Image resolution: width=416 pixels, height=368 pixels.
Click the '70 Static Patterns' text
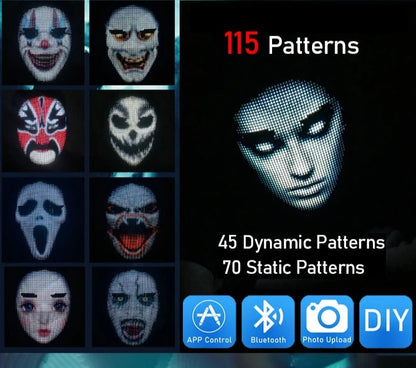[x=293, y=267]
